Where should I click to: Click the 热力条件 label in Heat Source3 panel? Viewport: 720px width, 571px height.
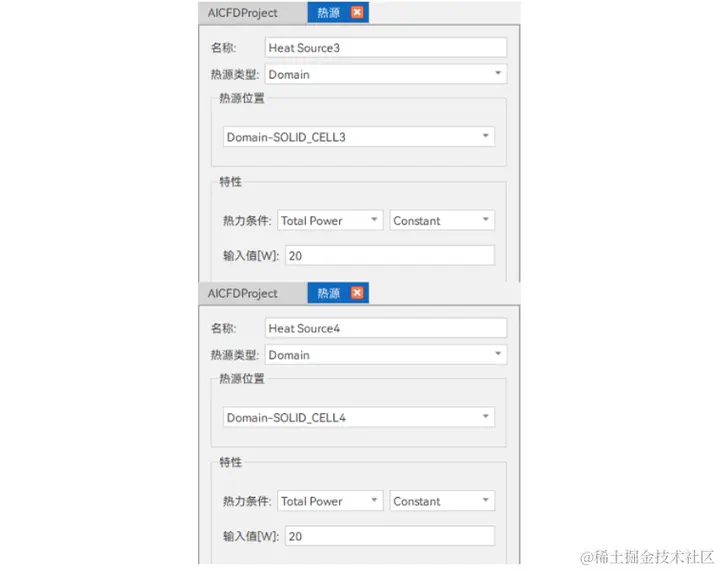click(247, 221)
